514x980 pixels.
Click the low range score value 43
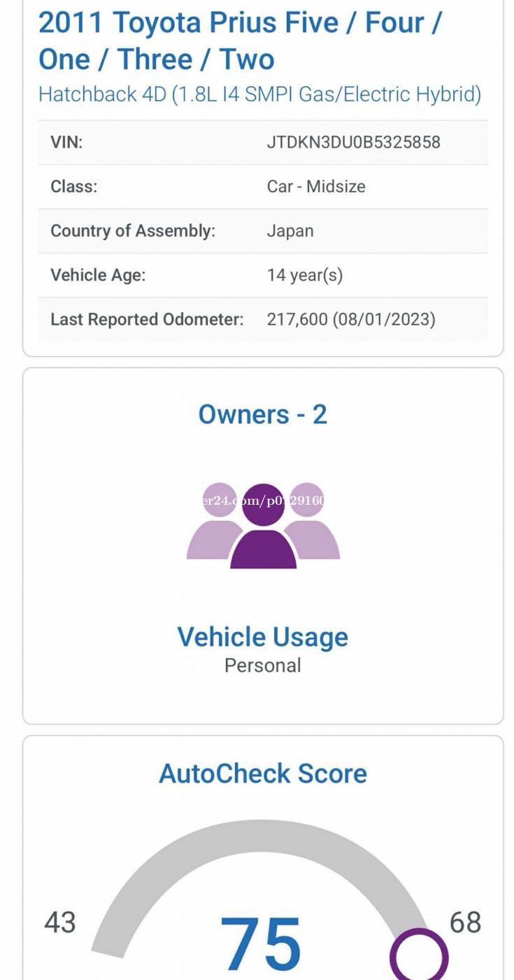point(60,923)
